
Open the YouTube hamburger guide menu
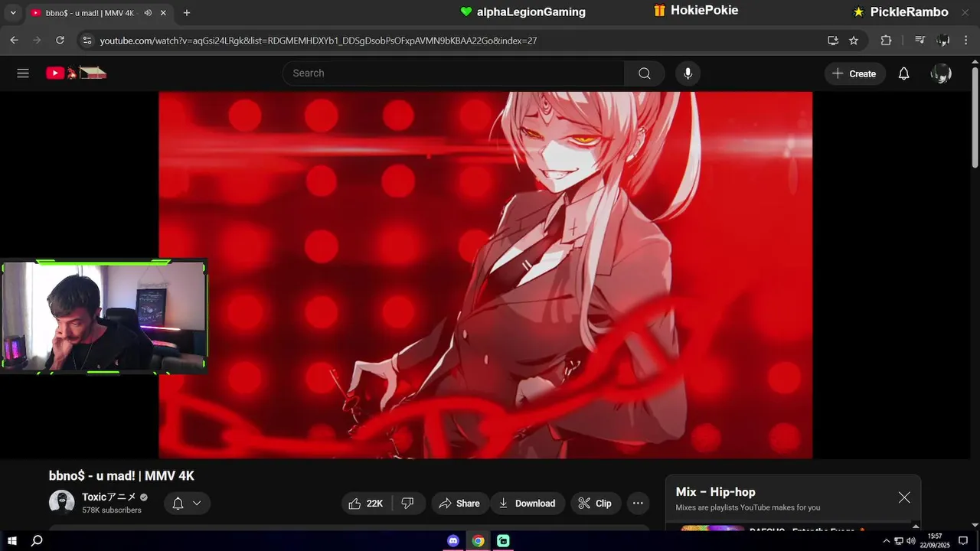pos(23,73)
